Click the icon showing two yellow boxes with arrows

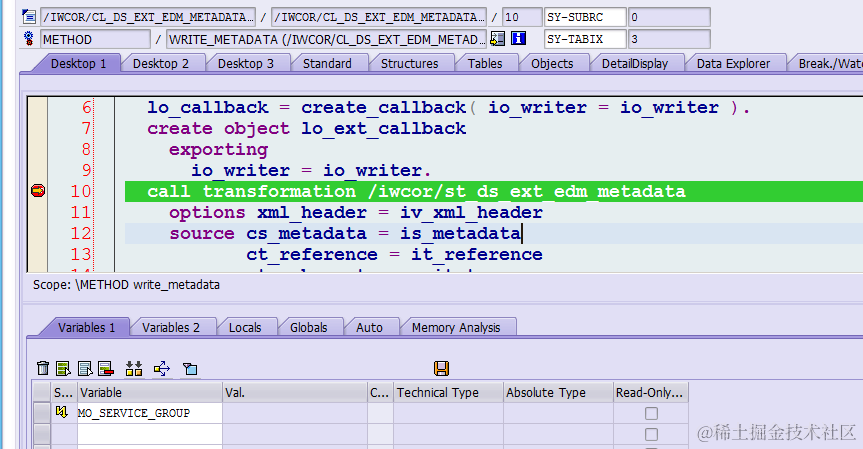click(x=134, y=368)
